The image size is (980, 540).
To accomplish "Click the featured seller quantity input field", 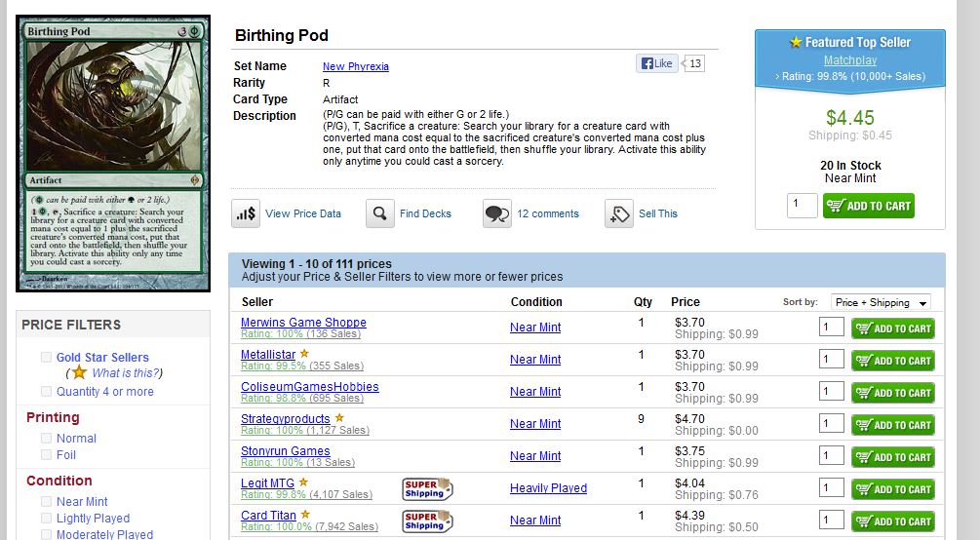I will point(802,205).
